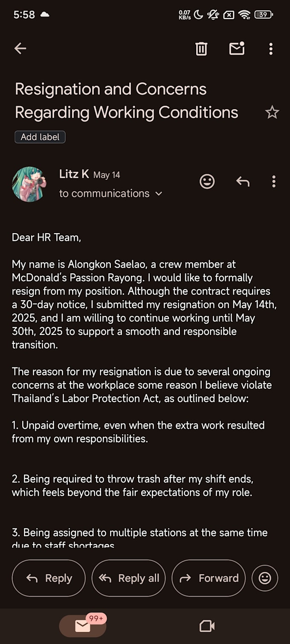Expand recipient details chevron next to communications
The height and width of the screenshot is (644, 290).
[159, 193]
